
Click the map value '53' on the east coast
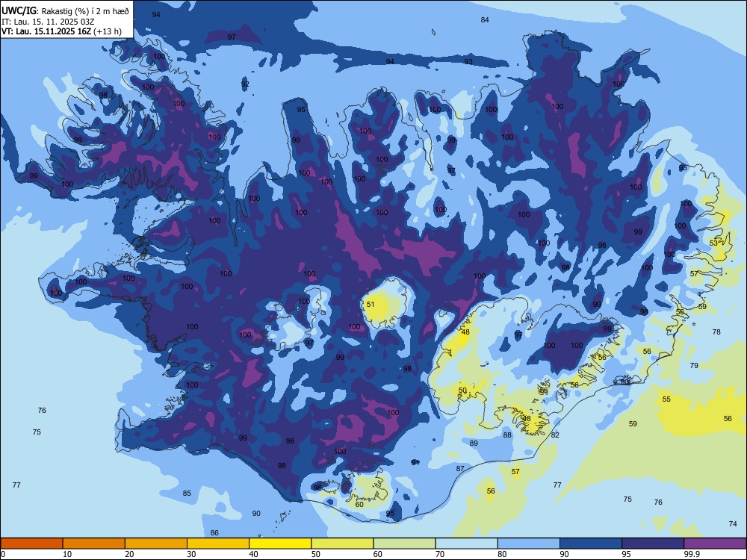[713, 243]
